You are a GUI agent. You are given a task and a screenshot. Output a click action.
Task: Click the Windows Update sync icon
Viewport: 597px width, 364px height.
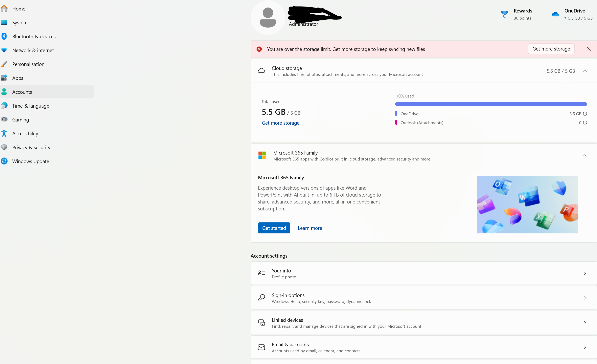(4, 161)
